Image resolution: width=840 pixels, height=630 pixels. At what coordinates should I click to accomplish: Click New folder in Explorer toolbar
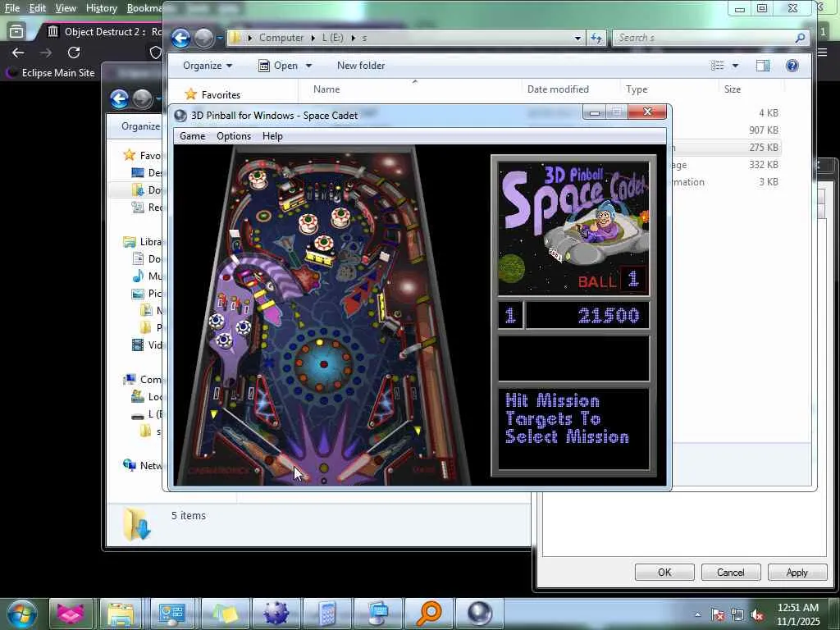click(x=361, y=66)
